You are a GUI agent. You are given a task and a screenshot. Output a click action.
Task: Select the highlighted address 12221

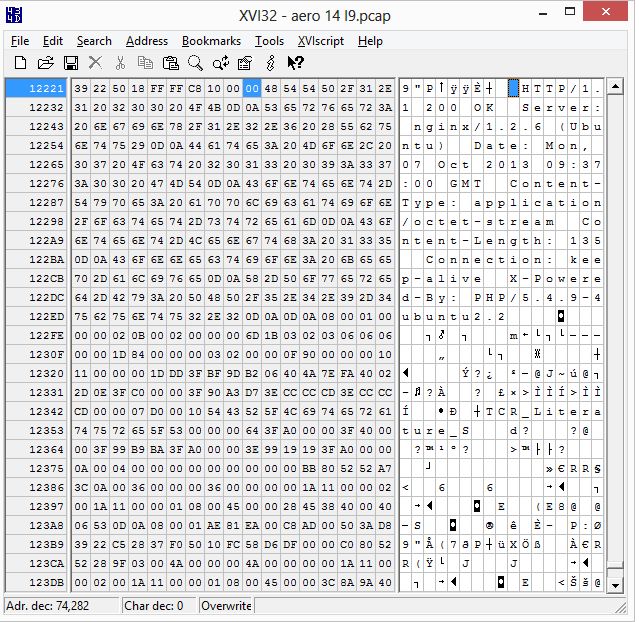coord(36,88)
